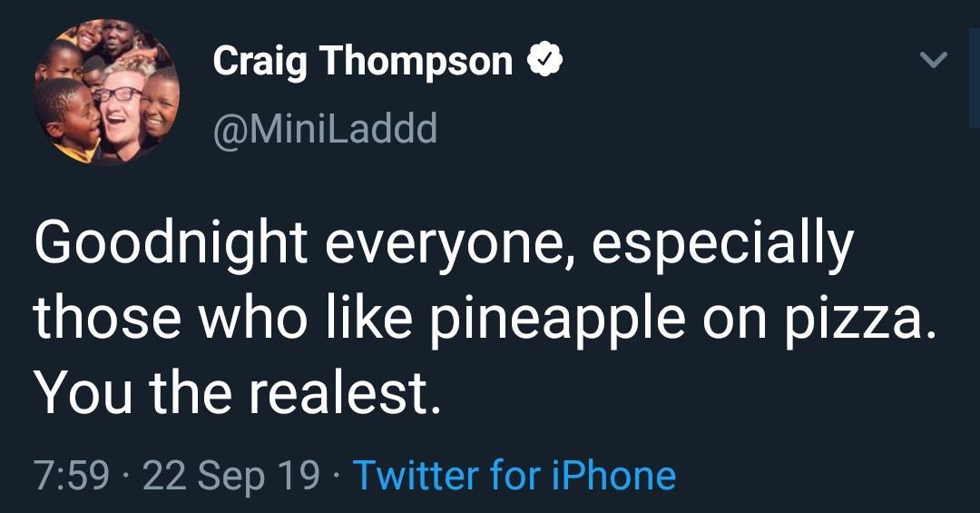Image resolution: width=980 pixels, height=513 pixels.
Task: Click the word iPhone in source label
Action: tap(615, 475)
